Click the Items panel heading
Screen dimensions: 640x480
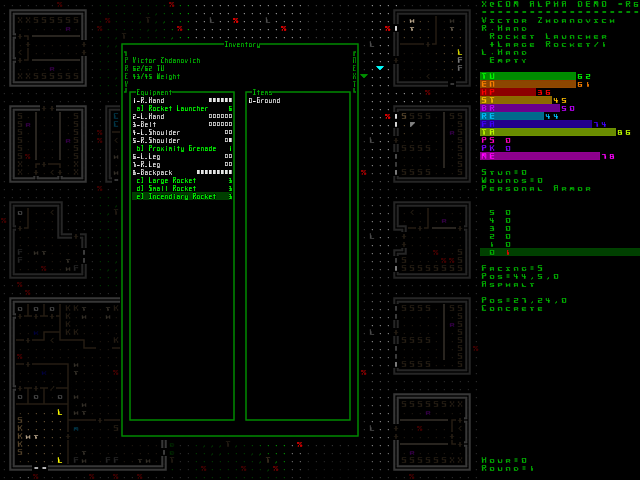(262, 93)
